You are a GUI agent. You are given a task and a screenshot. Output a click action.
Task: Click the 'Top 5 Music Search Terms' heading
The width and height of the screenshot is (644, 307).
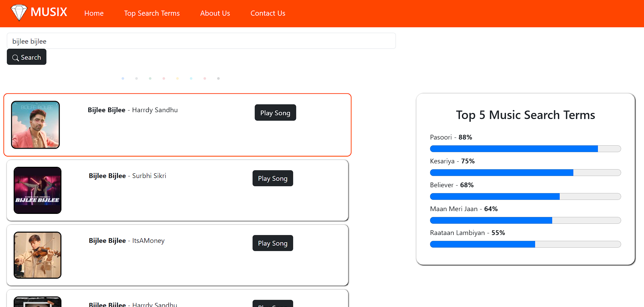[x=526, y=115]
